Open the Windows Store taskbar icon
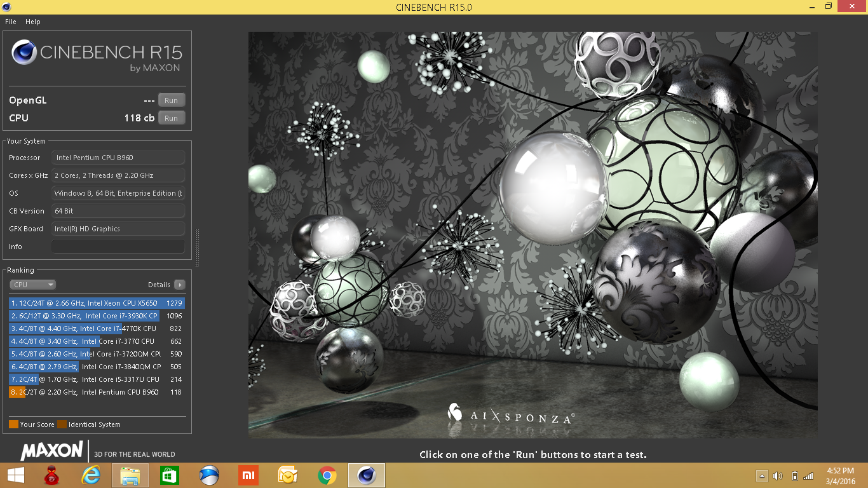This screenshot has height=488, width=868. coord(170,475)
